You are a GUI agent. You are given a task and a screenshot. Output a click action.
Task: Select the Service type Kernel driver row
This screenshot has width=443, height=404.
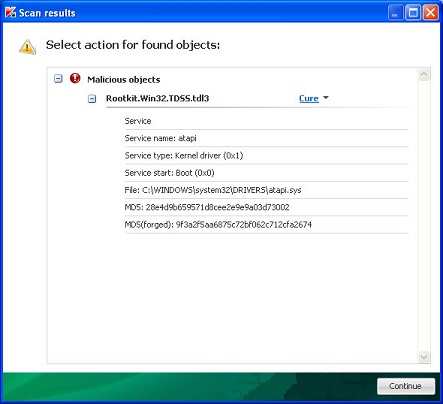(266, 155)
